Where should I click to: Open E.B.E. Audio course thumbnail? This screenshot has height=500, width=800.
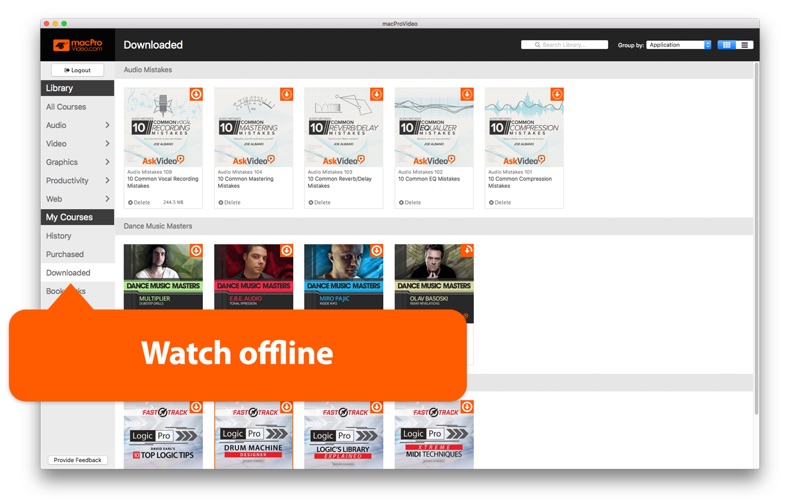[x=254, y=277]
